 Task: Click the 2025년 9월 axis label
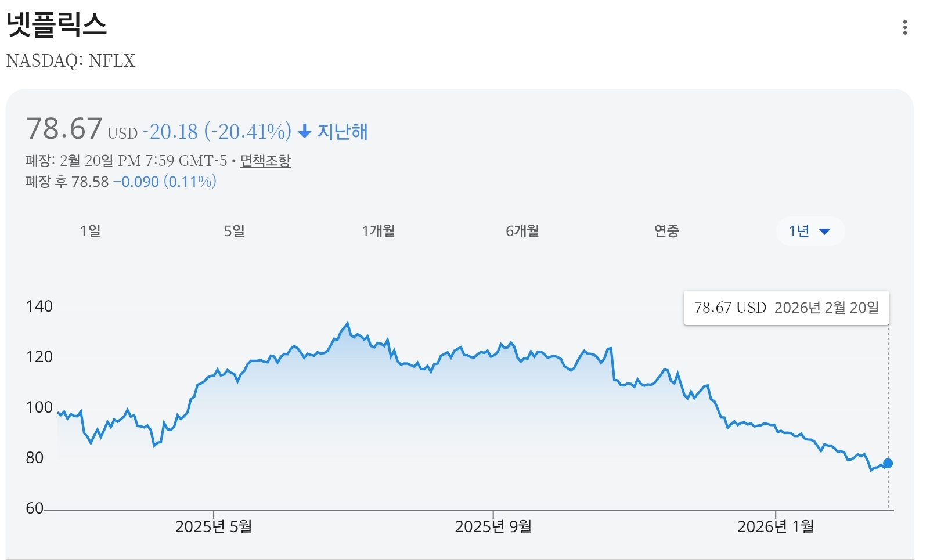click(x=493, y=526)
